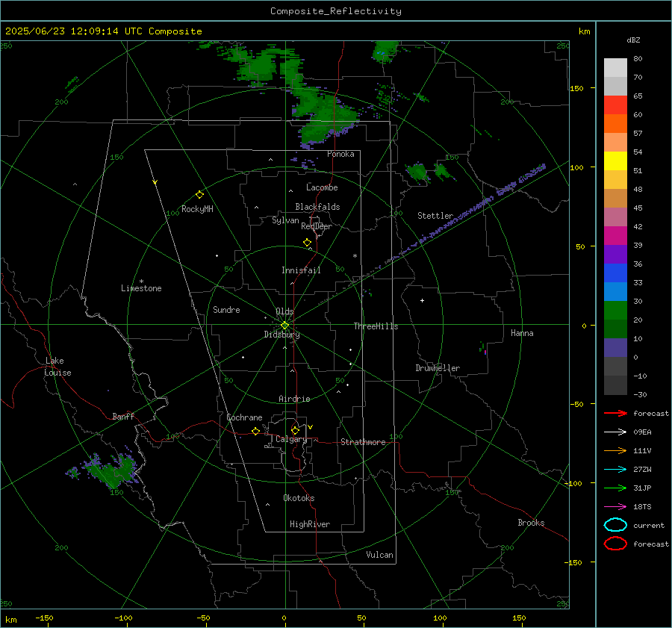Image resolution: width=672 pixels, height=628 pixels.
Task: Select the Sundre label
Action: click(x=226, y=310)
